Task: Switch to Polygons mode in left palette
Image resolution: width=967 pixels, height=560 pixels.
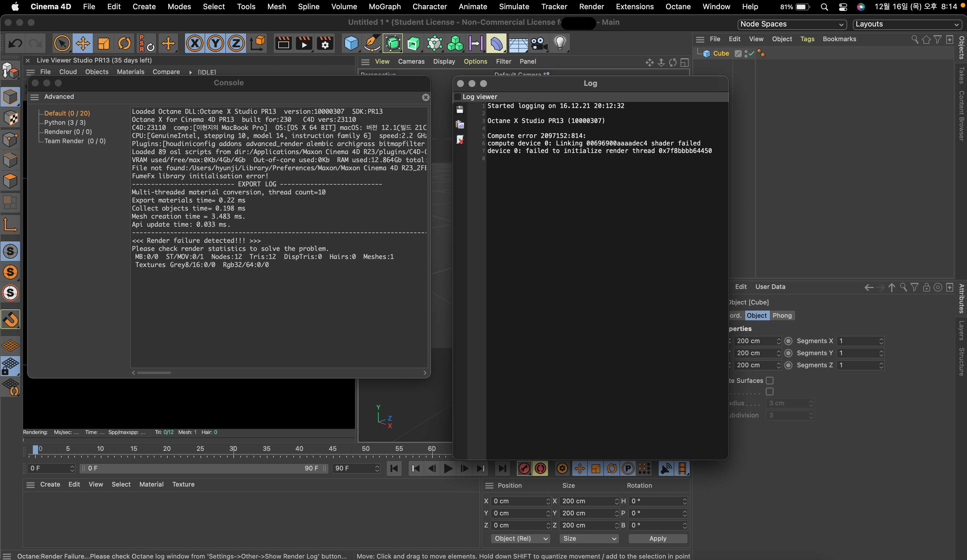Action: [x=10, y=181]
